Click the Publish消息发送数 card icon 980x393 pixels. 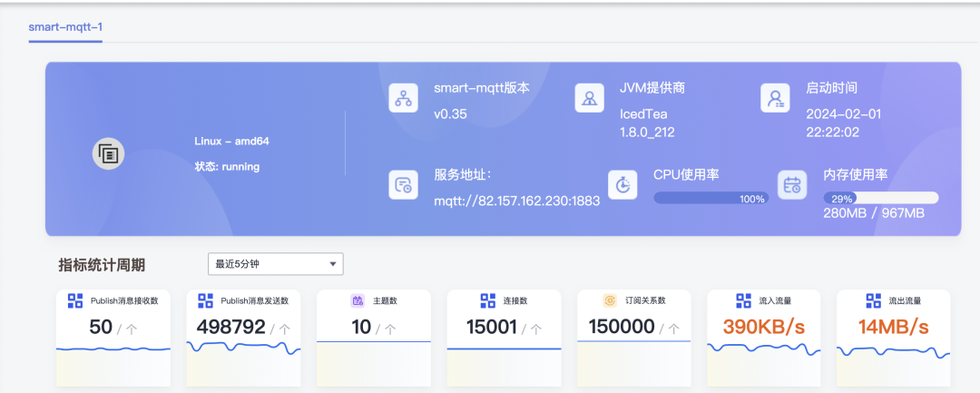(205, 300)
